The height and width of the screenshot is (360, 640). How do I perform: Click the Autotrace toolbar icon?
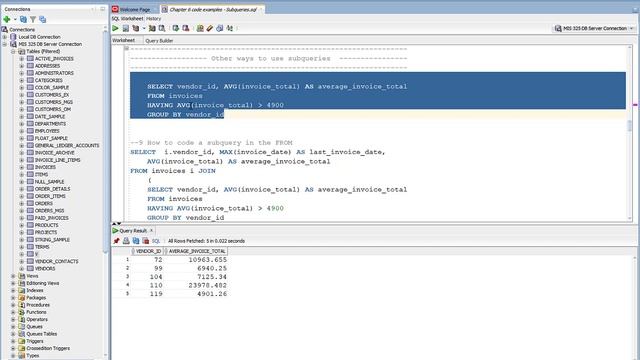[x=152, y=28]
